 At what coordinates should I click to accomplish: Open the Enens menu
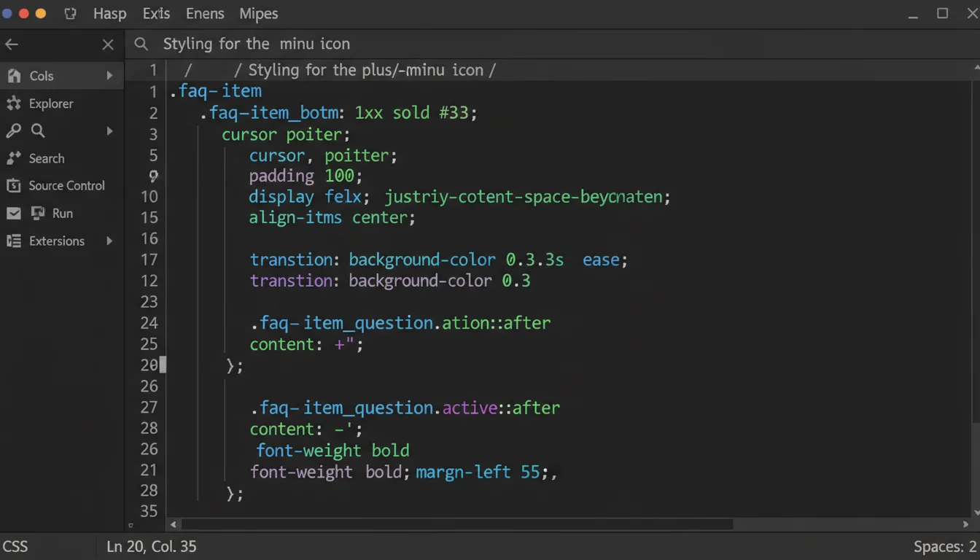click(206, 14)
